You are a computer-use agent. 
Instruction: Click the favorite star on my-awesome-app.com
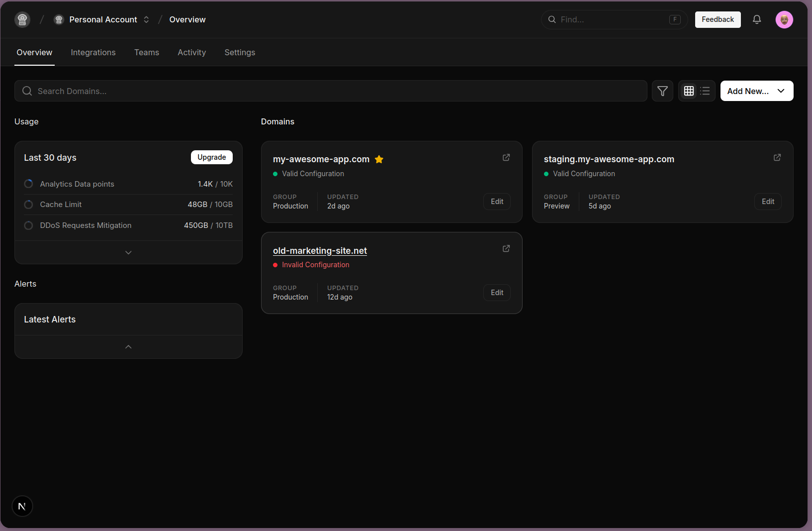(x=379, y=159)
